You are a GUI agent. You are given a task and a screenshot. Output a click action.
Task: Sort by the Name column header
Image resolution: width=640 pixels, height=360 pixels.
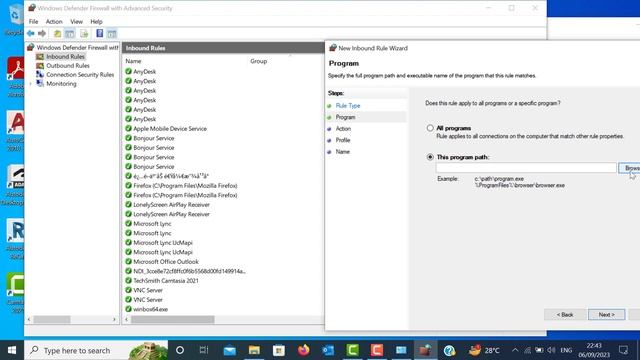[x=133, y=61]
